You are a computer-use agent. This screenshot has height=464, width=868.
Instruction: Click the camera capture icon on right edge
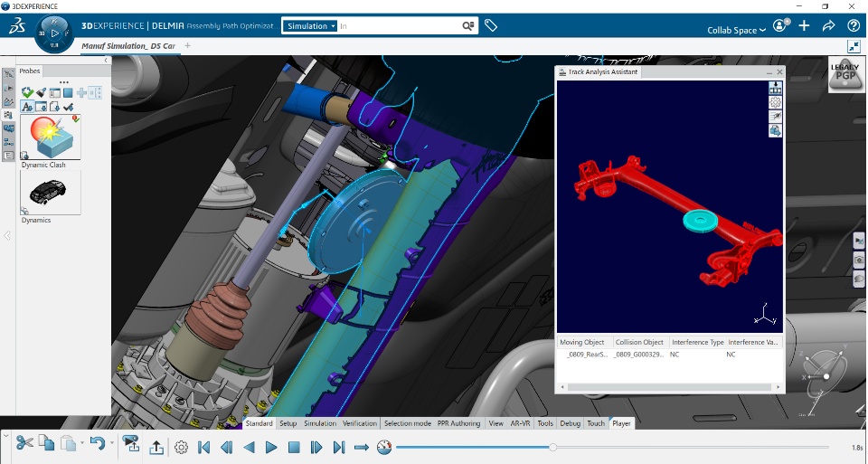click(x=859, y=260)
